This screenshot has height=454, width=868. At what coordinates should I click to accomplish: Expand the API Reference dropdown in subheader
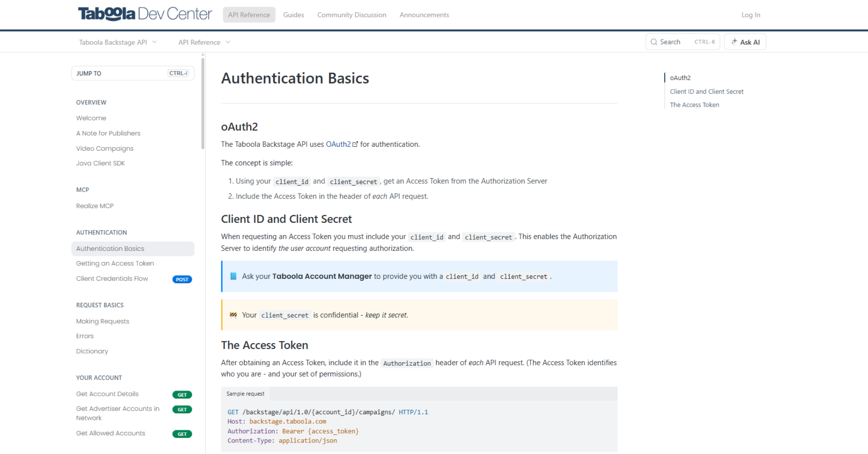click(204, 42)
